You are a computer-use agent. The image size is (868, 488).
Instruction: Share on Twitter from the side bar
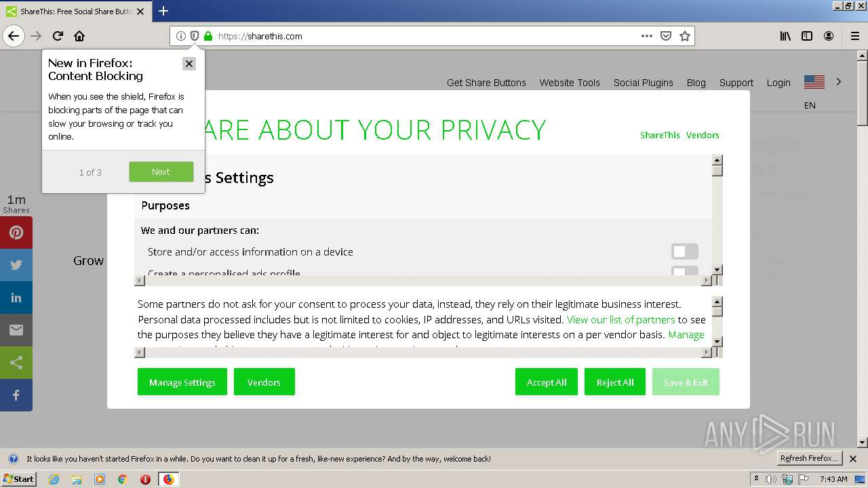tap(16, 265)
